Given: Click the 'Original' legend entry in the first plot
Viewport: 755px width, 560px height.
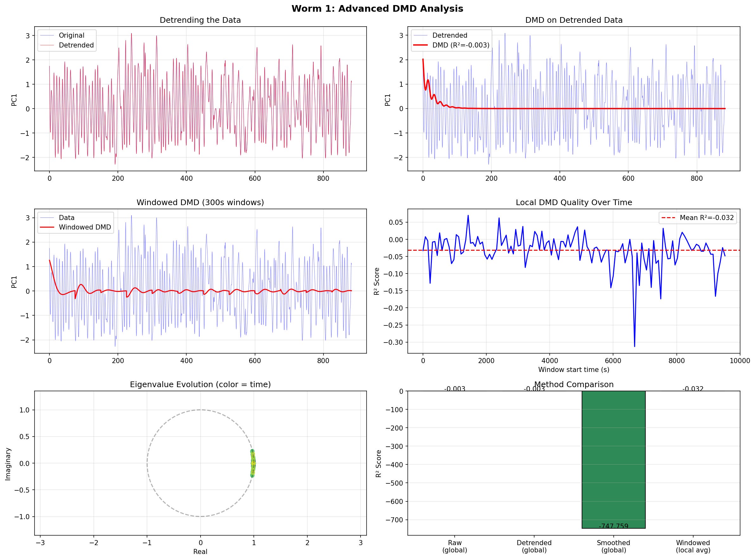Looking at the screenshot, I should pos(71,35).
